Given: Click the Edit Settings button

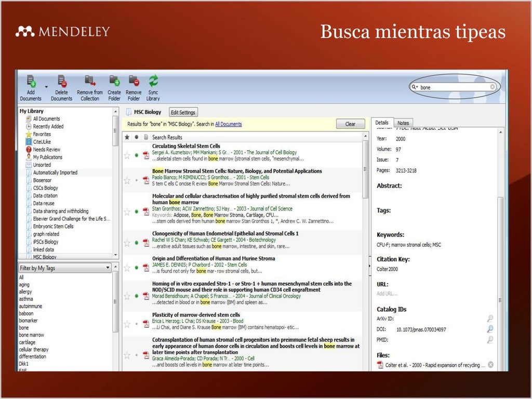Looking at the screenshot, I should pos(183,112).
